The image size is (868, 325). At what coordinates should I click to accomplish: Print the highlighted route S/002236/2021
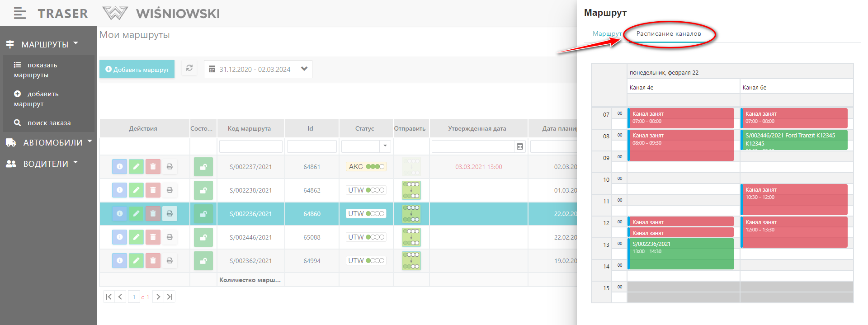pos(170,214)
